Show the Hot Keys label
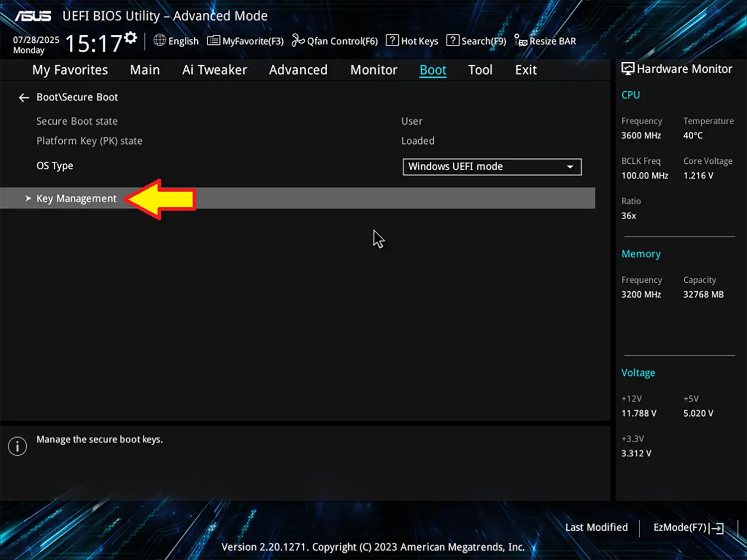747x560 pixels. (419, 41)
